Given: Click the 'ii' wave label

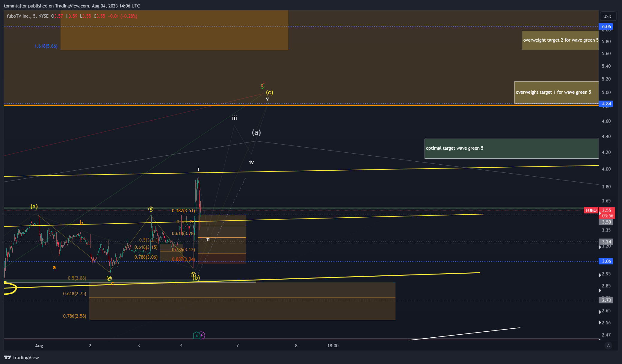Looking at the screenshot, I should (208, 239).
